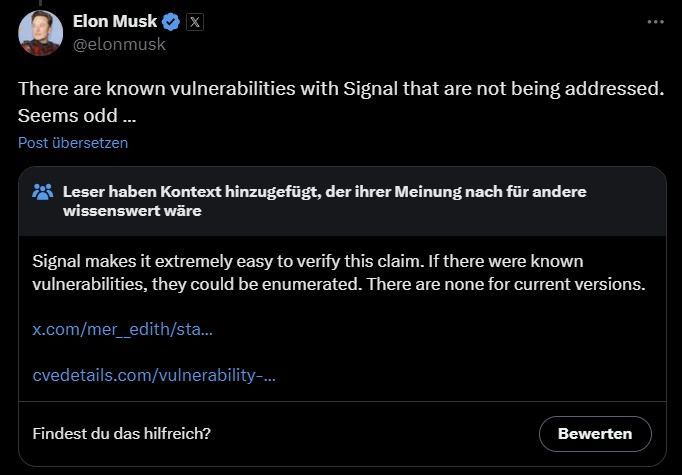This screenshot has width=682, height=475.
Task: Open the @elonmusk handle link
Action: [119, 44]
